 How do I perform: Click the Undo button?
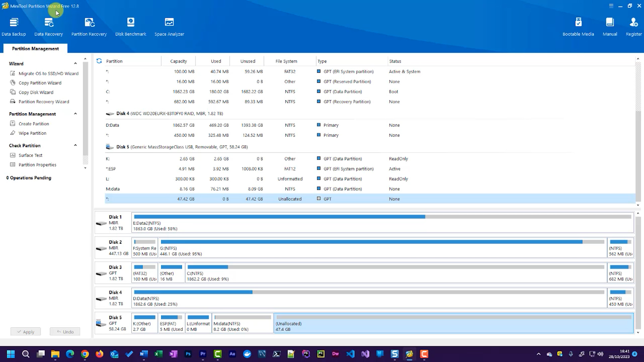pos(65,331)
